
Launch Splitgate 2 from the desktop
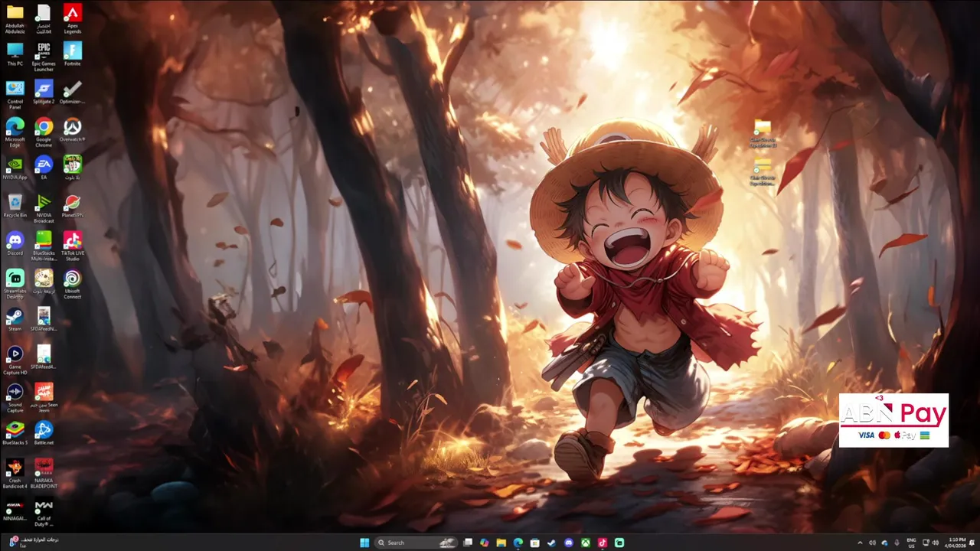[x=44, y=92]
